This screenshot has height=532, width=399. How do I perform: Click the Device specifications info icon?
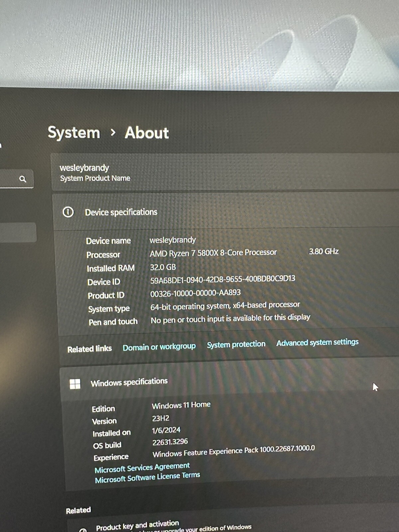(x=68, y=212)
